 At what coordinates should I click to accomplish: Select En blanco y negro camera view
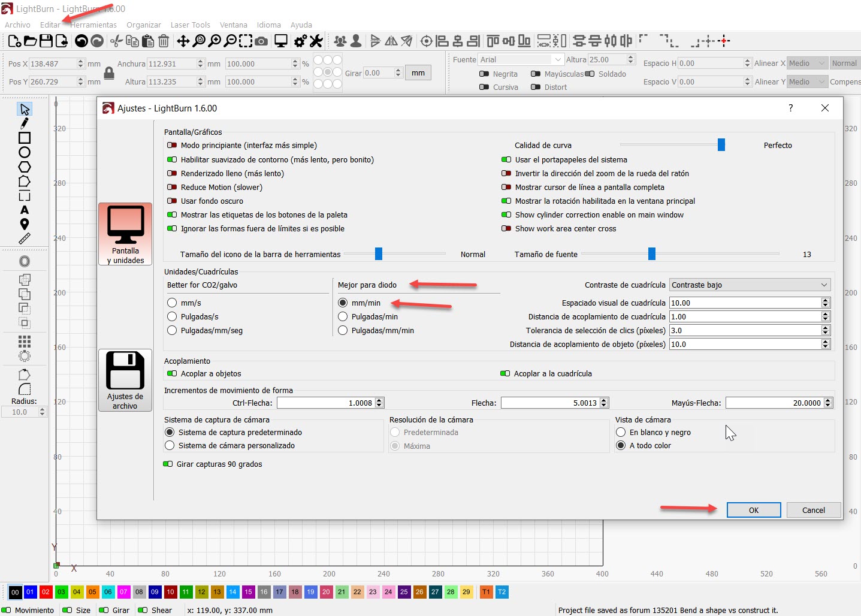[621, 432]
